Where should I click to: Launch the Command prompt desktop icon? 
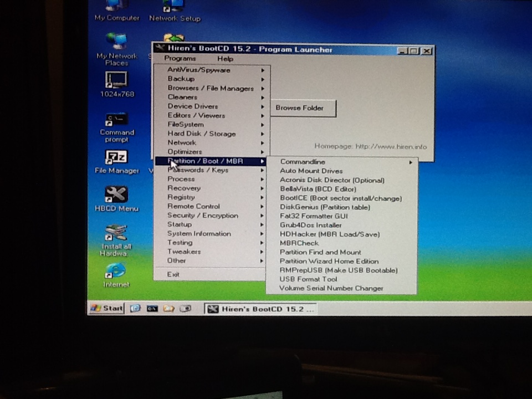117,128
